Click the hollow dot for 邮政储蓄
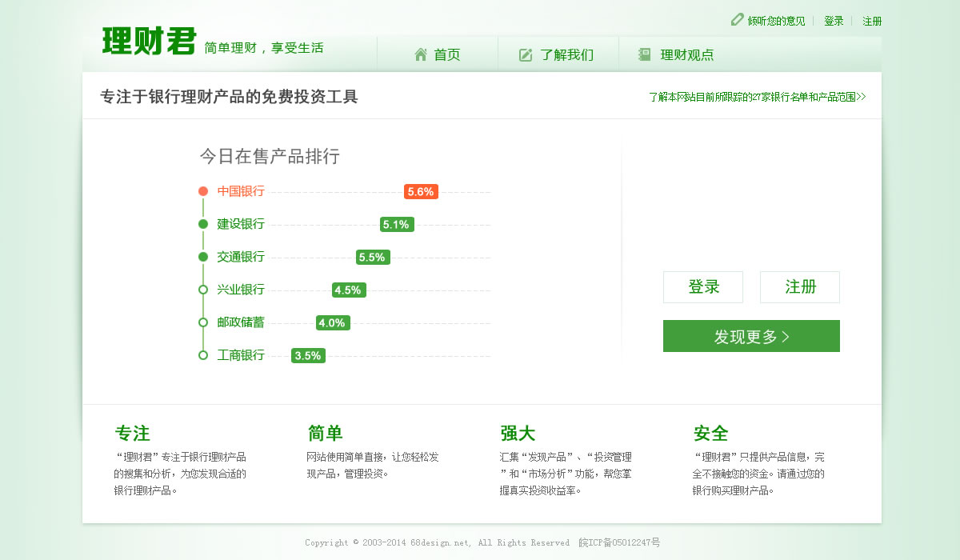The width and height of the screenshot is (960, 560). 203,322
